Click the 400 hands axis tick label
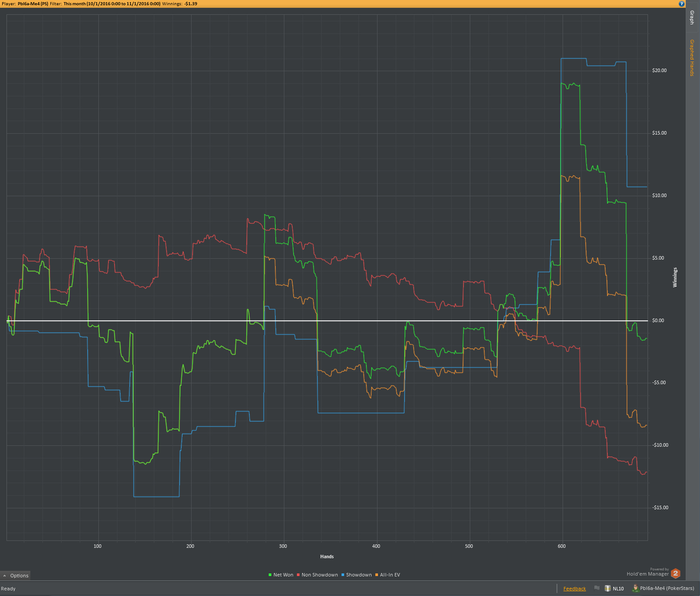 [376, 546]
